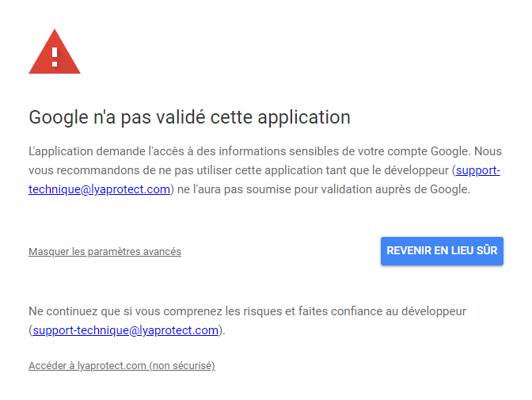Click "technique@lyaprotect.com" on the paragraph's third line
Image resolution: width=532 pixels, height=400 pixels.
(100, 189)
